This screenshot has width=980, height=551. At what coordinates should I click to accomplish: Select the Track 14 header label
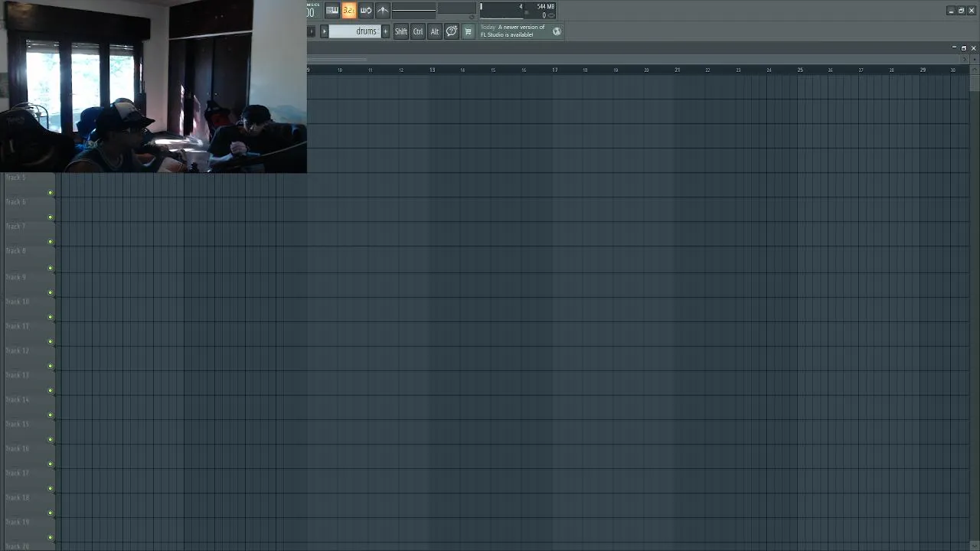pyautogui.click(x=17, y=399)
